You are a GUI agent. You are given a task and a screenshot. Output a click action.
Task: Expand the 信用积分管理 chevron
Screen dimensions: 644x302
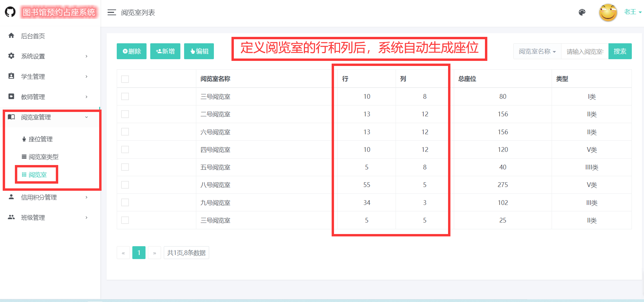87,197
